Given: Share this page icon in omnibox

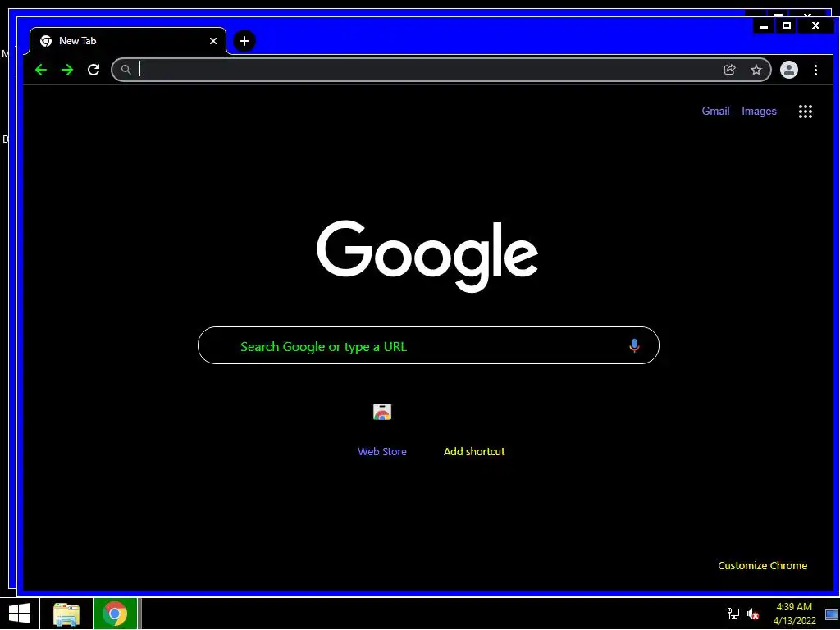Looking at the screenshot, I should (729, 70).
